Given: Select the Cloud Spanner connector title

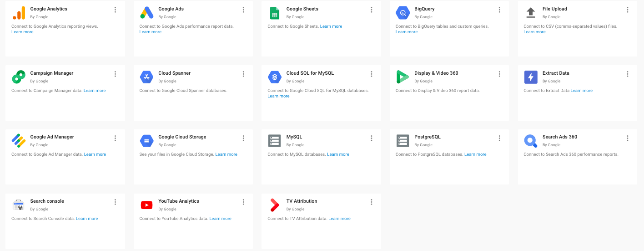Looking at the screenshot, I should pyautogui.click(x=175, y=73).
